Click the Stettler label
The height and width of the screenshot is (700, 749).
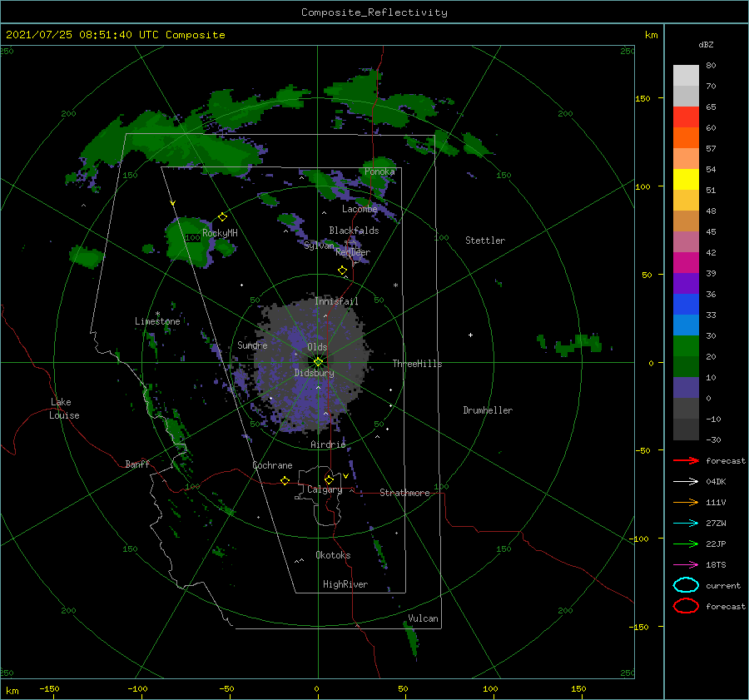tap(485, 241)
